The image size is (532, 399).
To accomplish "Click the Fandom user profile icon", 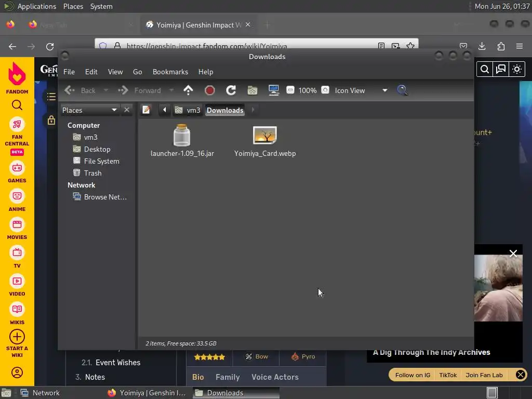I will [x=17, y=373].
